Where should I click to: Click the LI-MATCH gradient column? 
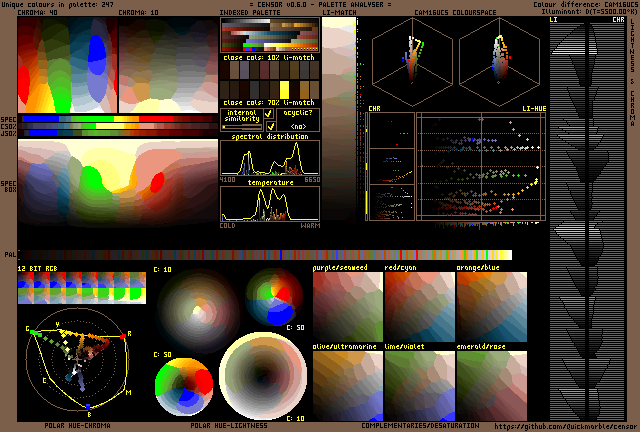[339, 120]
